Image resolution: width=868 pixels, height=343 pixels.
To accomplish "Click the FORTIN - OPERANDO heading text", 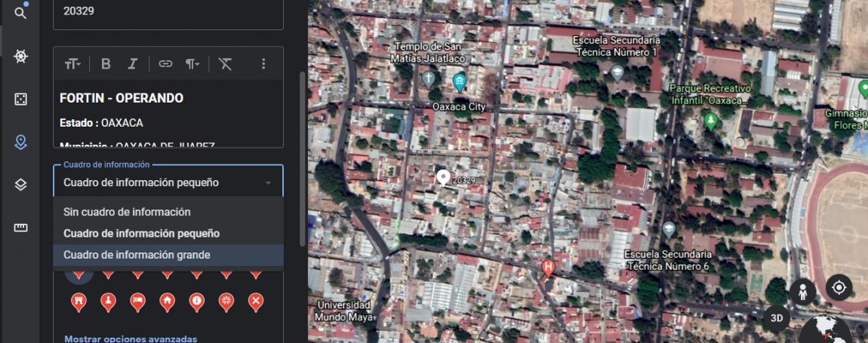I will (x=122, y=98).
